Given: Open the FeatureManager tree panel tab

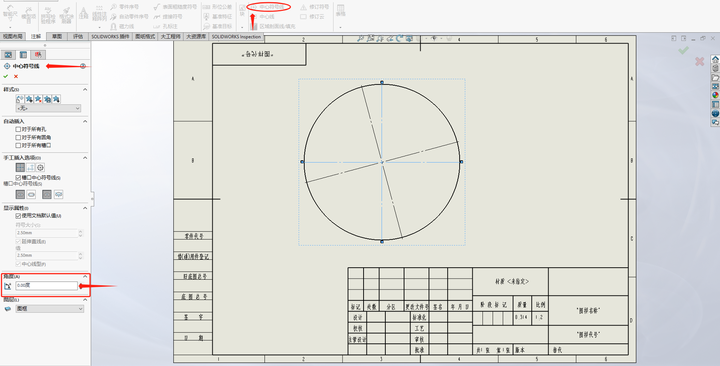Looking at the screenshot, I should 8,55.
